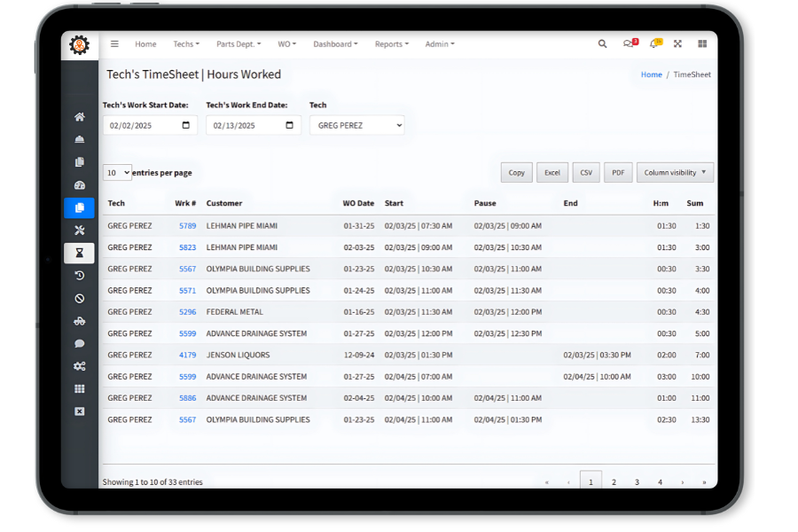Go to the sidebar home icon

tap(80, 116)
